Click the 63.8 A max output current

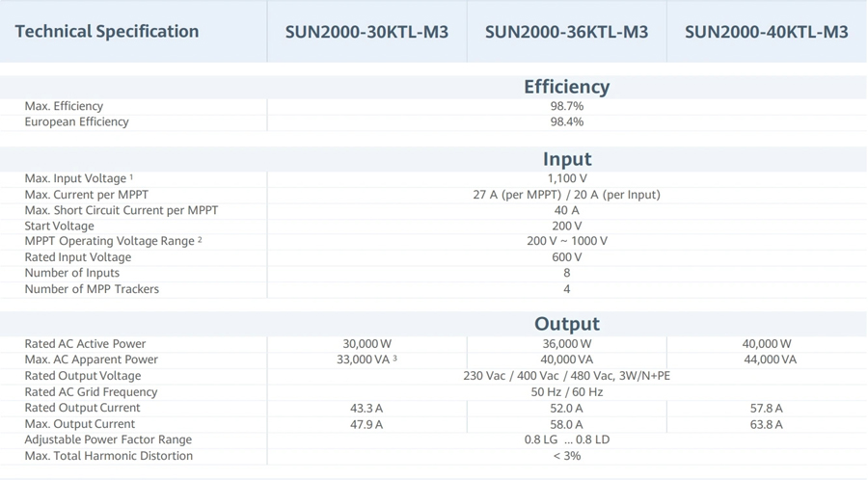[766, 424]
